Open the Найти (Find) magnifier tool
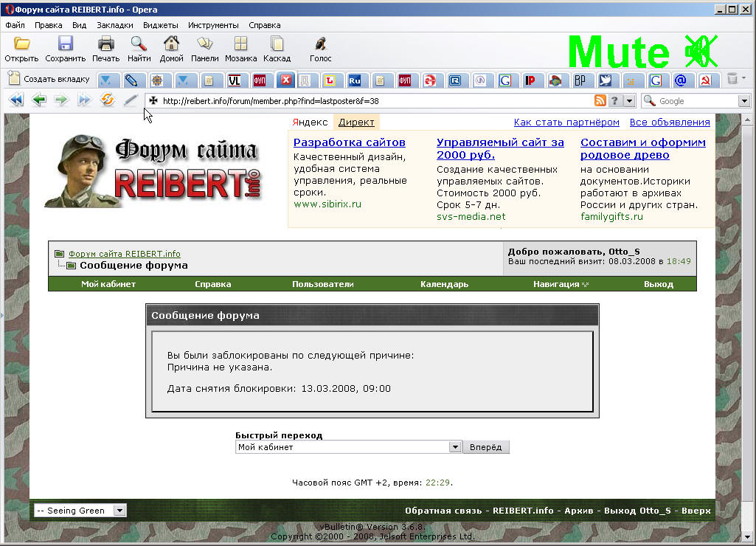Image resolution: width=756 pixels, height=546 pixels. tap(139, 44)
